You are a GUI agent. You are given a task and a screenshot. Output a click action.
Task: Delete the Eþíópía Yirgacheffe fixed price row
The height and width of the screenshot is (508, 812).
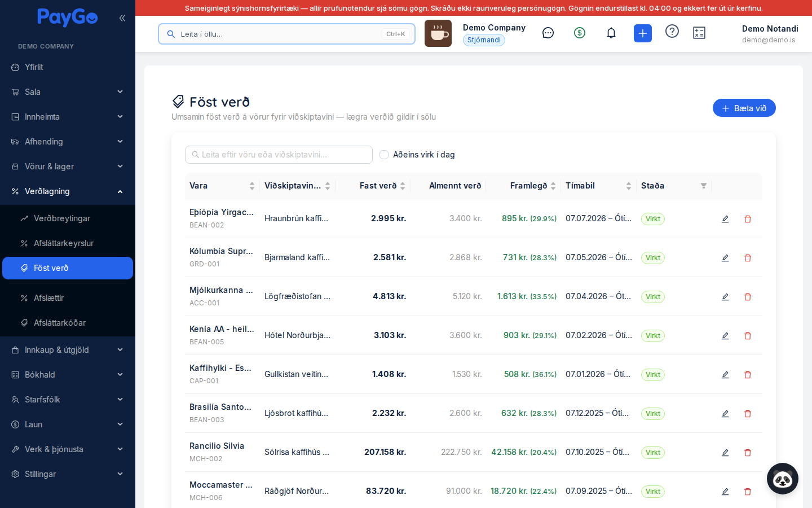tap(748, 219)
